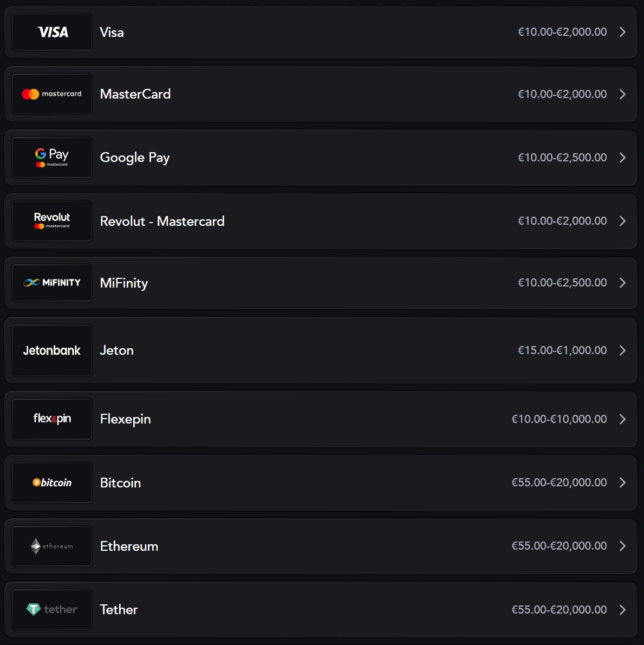Expand Visa option via its chevron arrow
Viewport: 644px width, 645px height.
pos(622,32)
